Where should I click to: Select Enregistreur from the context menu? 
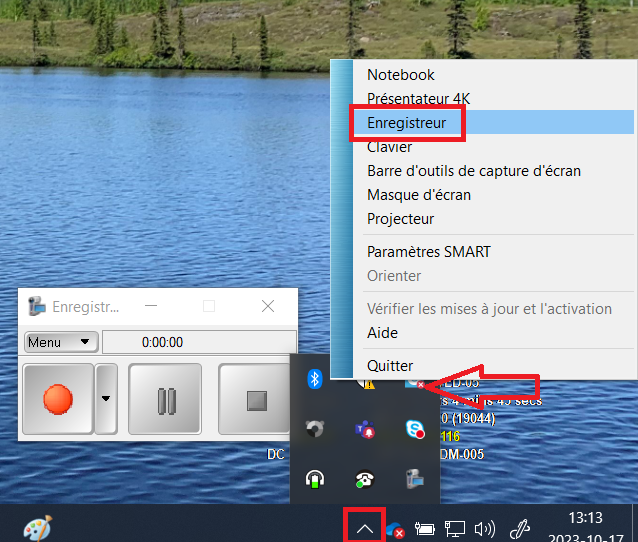coord(405,123)
